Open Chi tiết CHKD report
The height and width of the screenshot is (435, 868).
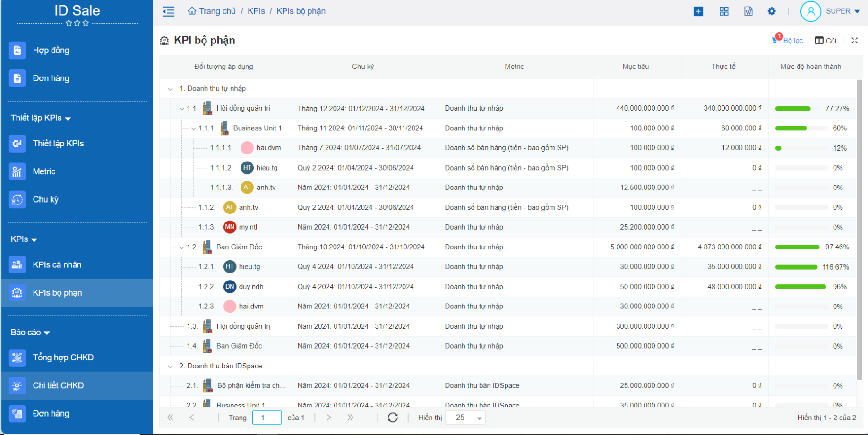coord(58,385)
